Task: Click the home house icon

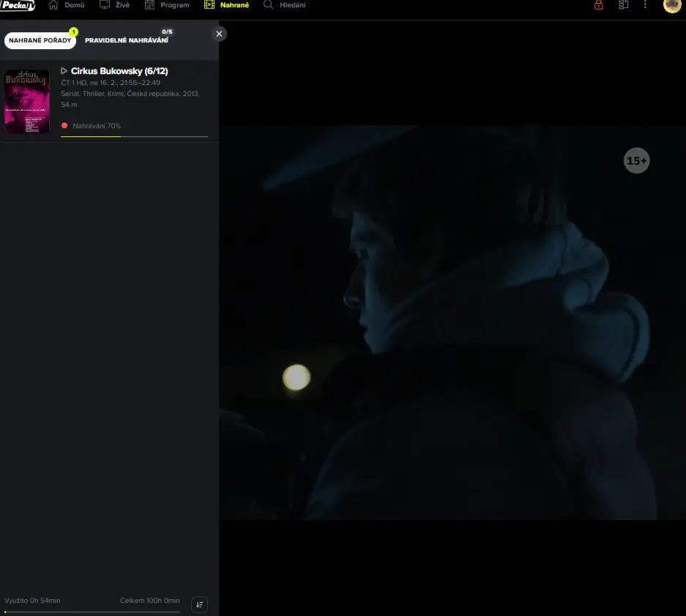Action: (x=53, y=5)
